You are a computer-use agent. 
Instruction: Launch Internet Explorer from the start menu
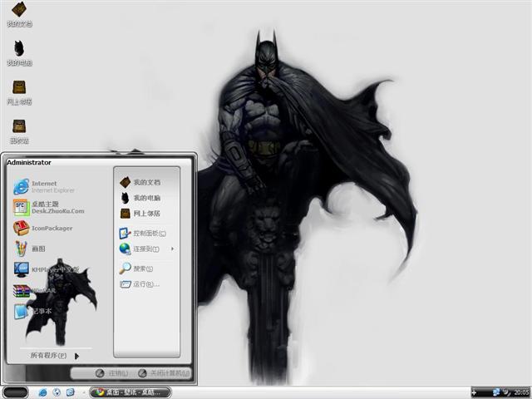click(44, 186)
